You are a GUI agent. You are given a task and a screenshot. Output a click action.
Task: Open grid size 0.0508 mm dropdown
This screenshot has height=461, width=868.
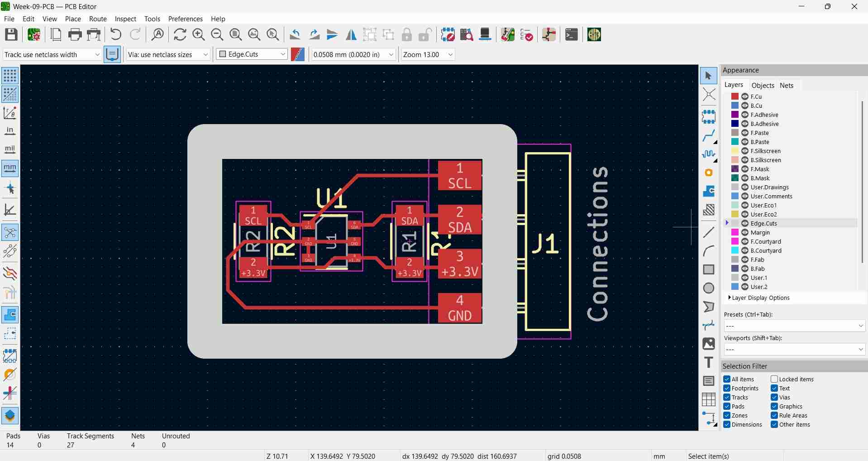click(x=353, y=54)
